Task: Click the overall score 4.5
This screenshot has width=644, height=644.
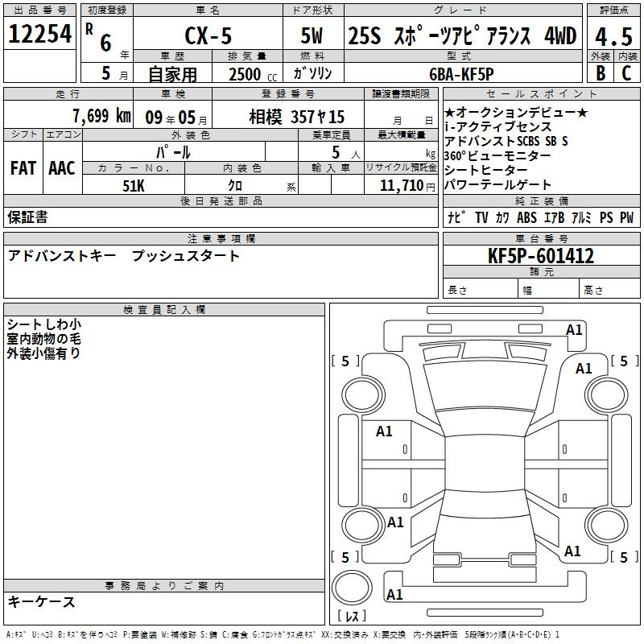Action: click(x=613, y=37)
